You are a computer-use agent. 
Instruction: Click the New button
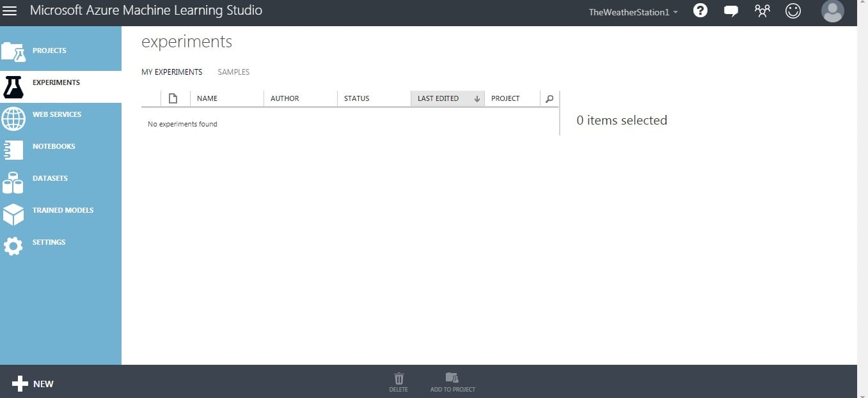pyautogui.click(x=33, y=383)
